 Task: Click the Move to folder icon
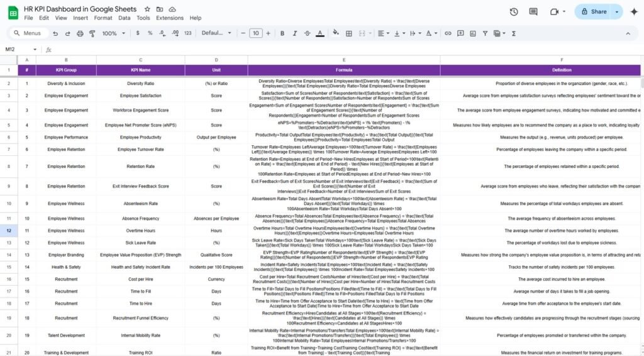[x=160, y=9]
